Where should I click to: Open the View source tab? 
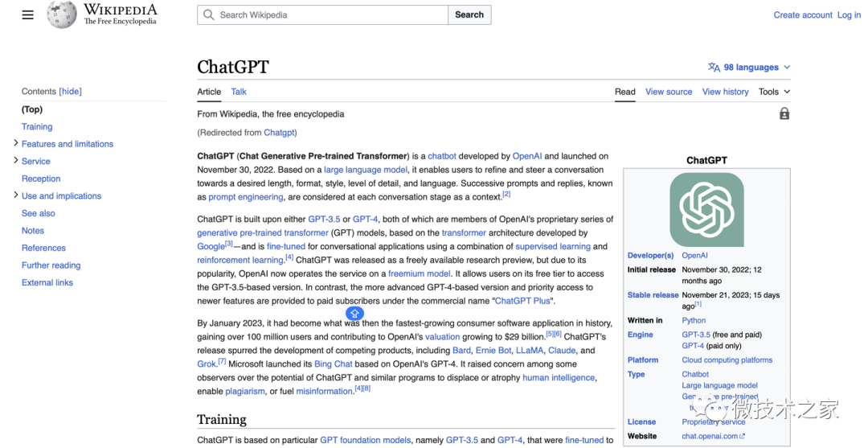(x=669, y=92)
